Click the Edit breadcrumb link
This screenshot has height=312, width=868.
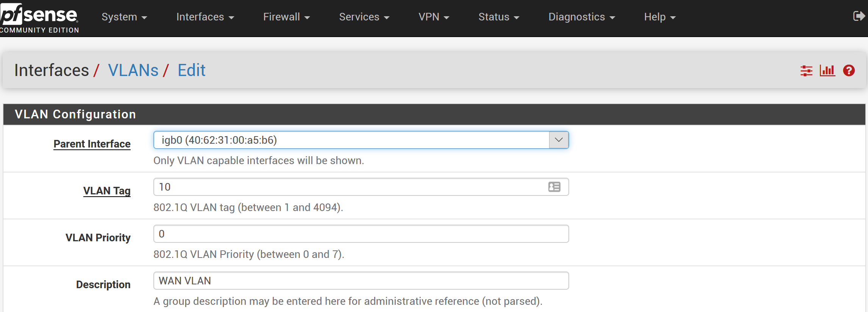(192, 70)
